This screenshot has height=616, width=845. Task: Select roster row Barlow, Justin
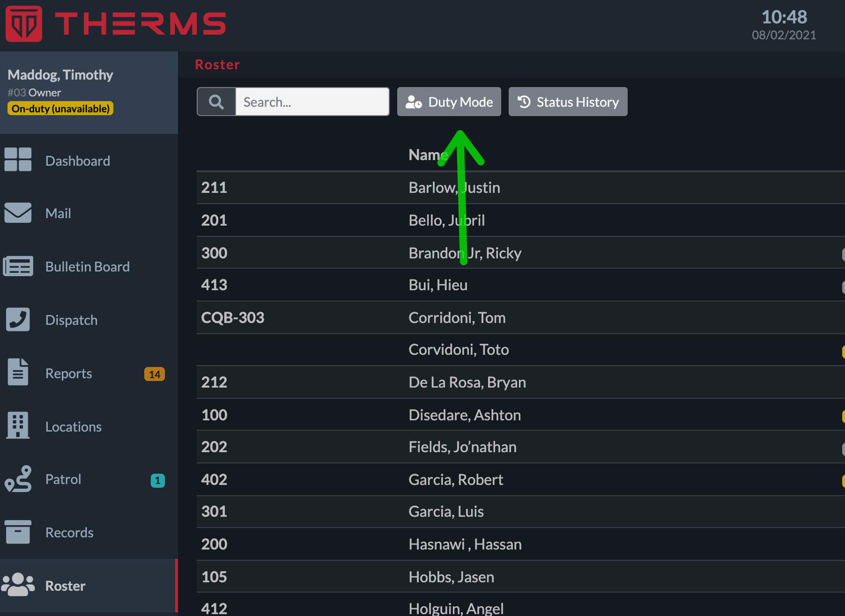pos(454,188)
